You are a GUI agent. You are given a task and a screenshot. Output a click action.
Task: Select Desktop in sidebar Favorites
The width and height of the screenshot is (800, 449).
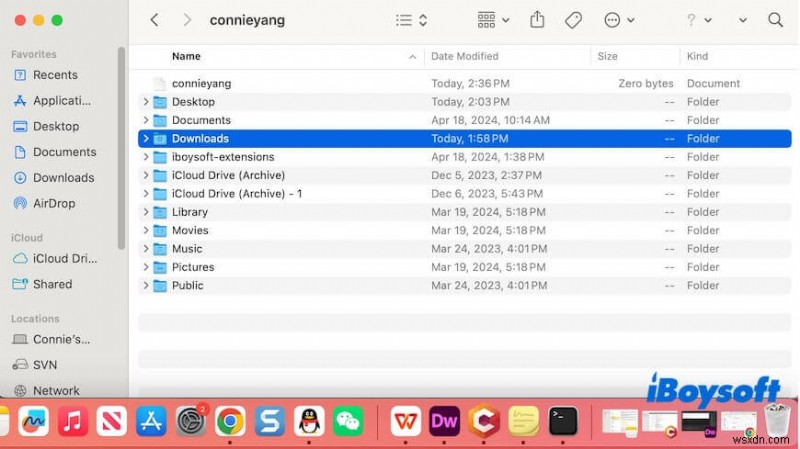click(x=46, y=126)
